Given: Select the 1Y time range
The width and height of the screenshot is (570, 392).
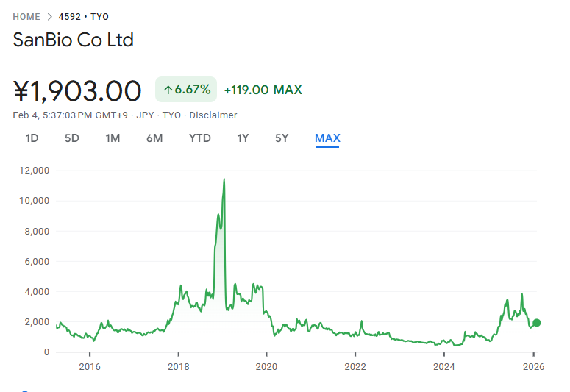Looking at the screenshot, I should [243, 138].
